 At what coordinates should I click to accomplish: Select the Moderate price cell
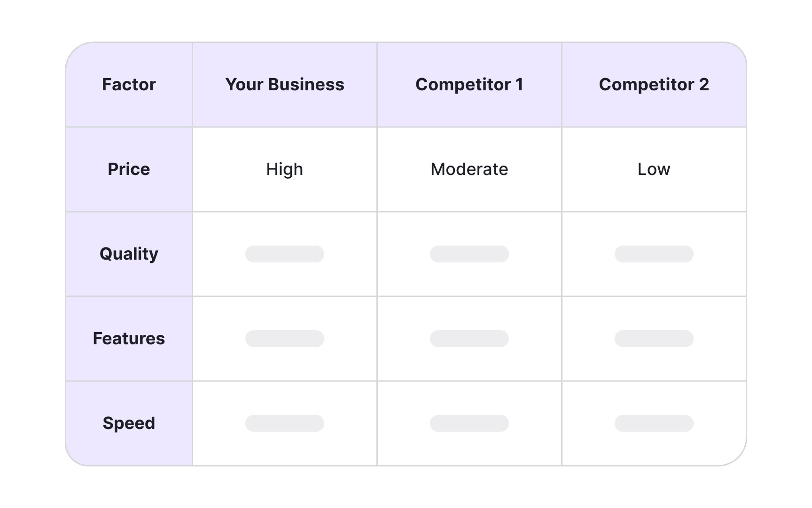point(469,169)
